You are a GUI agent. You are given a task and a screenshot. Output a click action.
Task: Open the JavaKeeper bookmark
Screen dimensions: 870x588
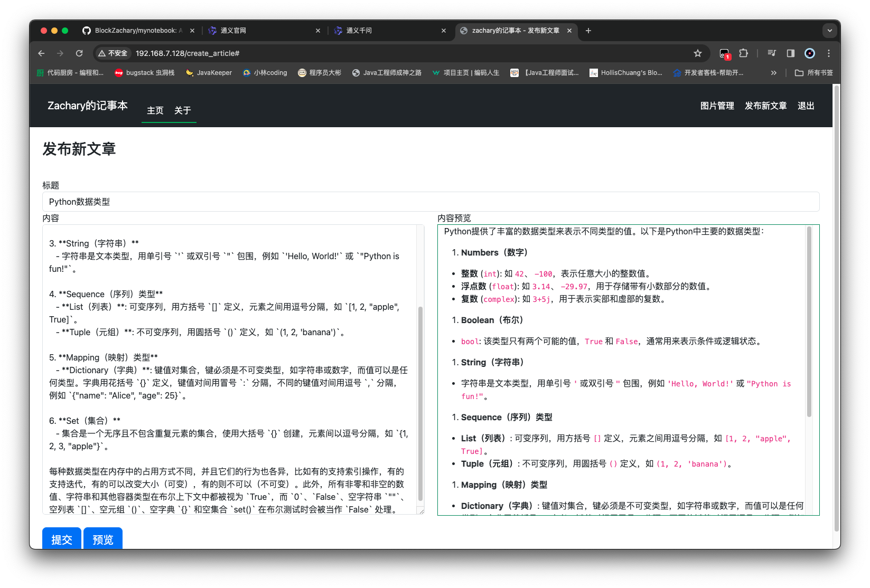pos(209,73)
